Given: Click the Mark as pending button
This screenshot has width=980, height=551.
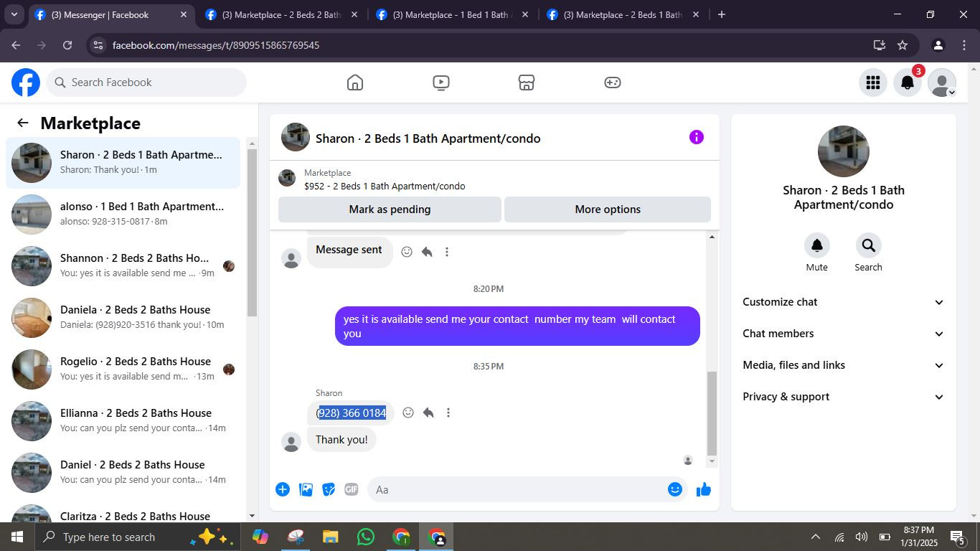Looking at the screenshot, I should click(390, 209).
